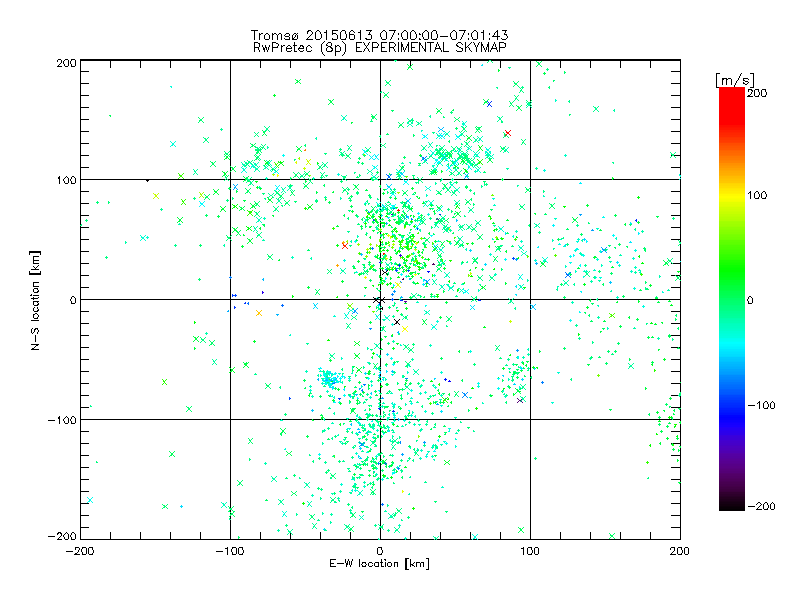
Task: Click the E-W axis 100 tick label
Action: (530, 551)
